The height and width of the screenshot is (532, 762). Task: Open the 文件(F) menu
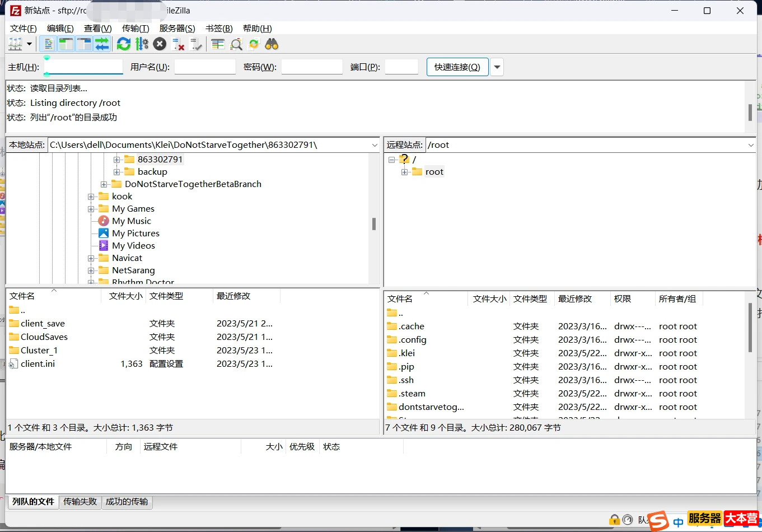[23, 28]
